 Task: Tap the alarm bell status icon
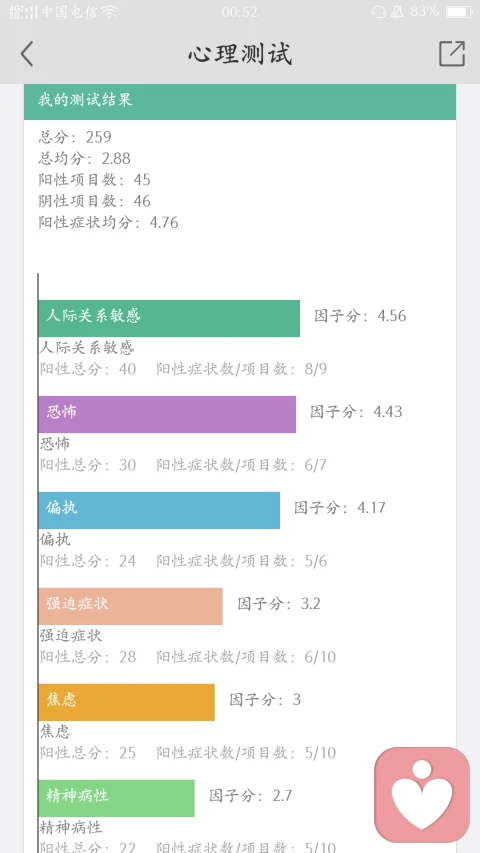pos(398,12)
